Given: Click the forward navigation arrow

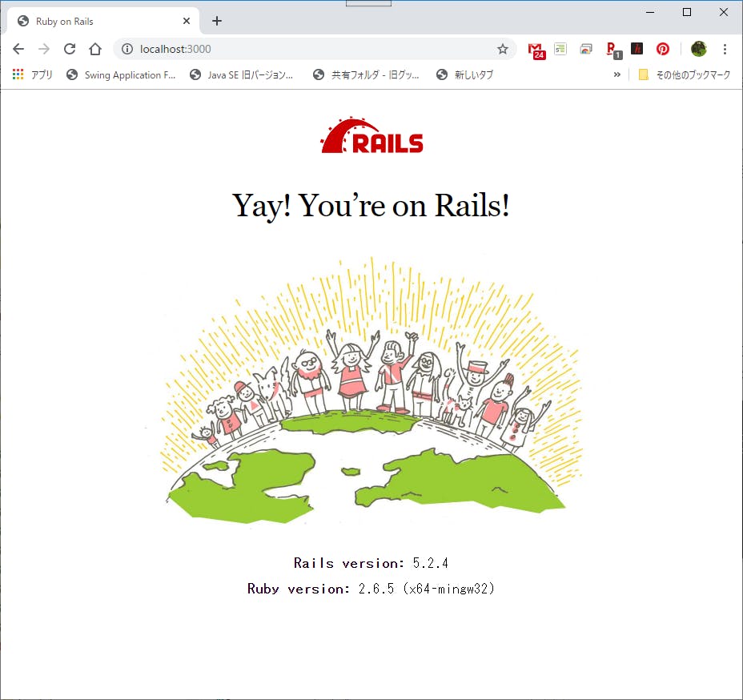Looking at the screenshot, I should (44, 49).
